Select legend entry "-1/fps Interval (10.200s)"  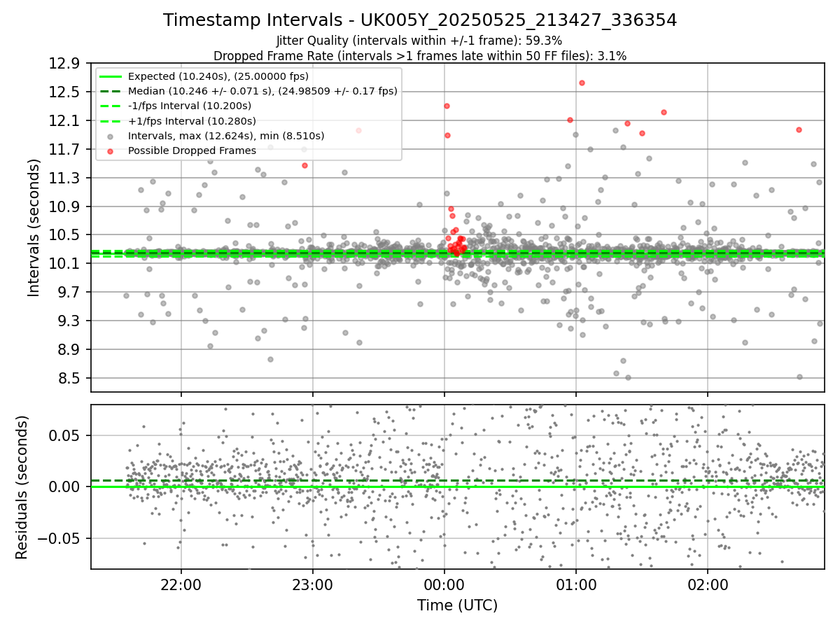point(190,106)
